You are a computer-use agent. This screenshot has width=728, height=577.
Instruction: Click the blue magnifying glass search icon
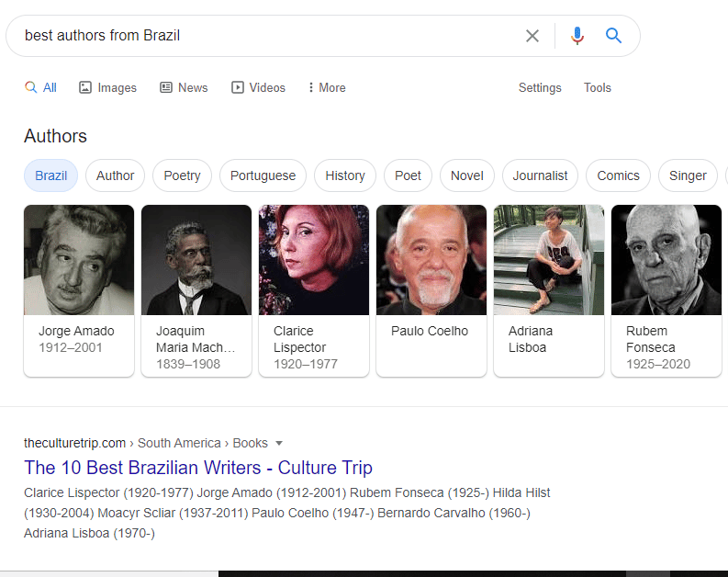613,35
